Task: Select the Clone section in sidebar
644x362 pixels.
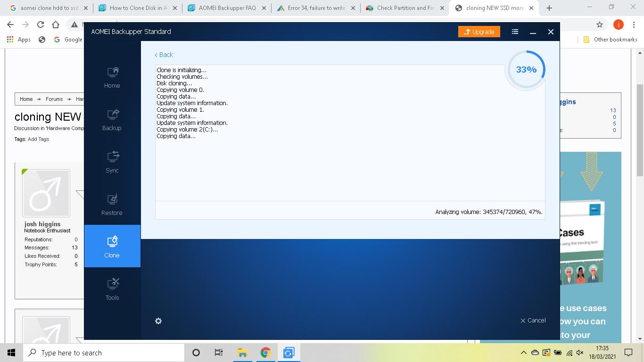Action: point(112,246)
